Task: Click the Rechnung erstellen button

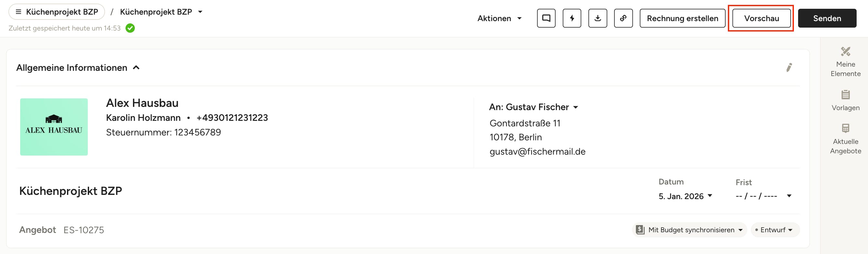Action: point(682,18)
